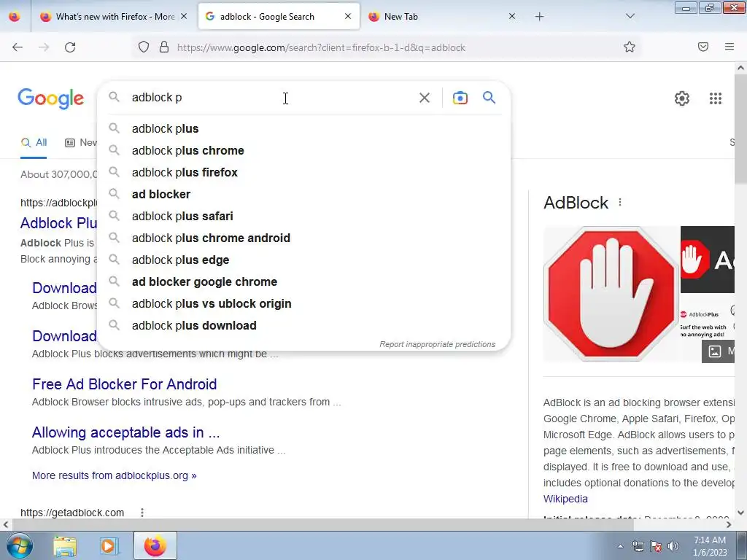Reload the current page
The height and width of the screenshot is (560, 747).
tap(70, 47)
